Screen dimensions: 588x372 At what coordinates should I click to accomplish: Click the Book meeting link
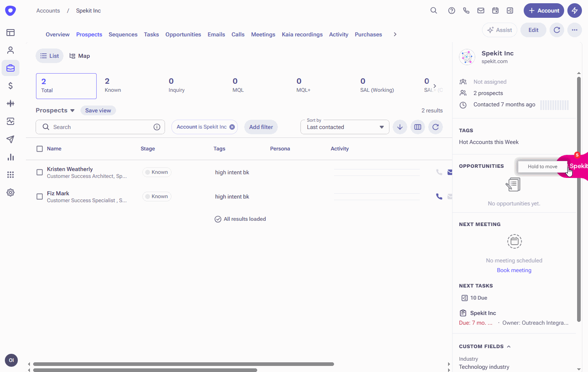click(x=514, y=270)
